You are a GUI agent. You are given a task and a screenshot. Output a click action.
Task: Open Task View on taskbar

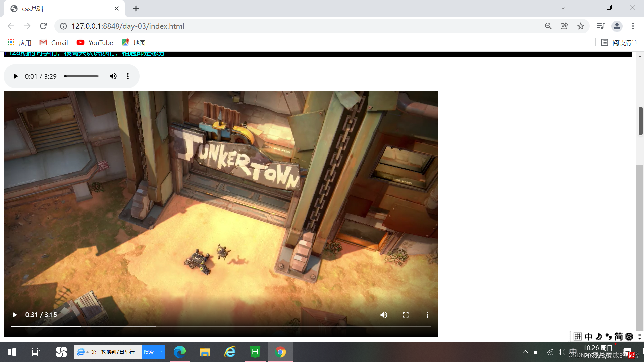click(x=36, y=352)
